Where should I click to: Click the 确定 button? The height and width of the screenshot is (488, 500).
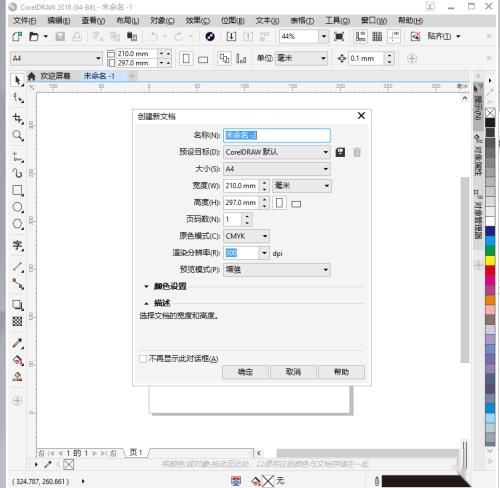[245, 372]
